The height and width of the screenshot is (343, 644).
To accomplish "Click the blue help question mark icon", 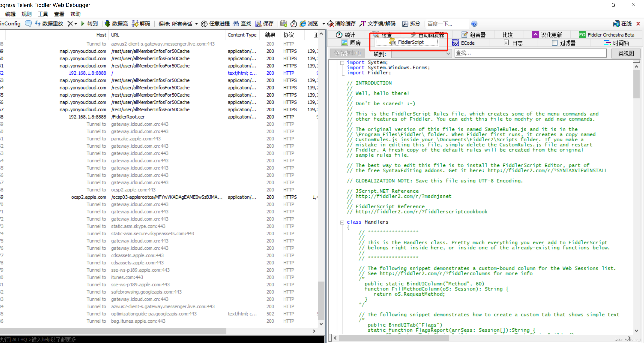I will pyautogui.click(x=474, y=24).
